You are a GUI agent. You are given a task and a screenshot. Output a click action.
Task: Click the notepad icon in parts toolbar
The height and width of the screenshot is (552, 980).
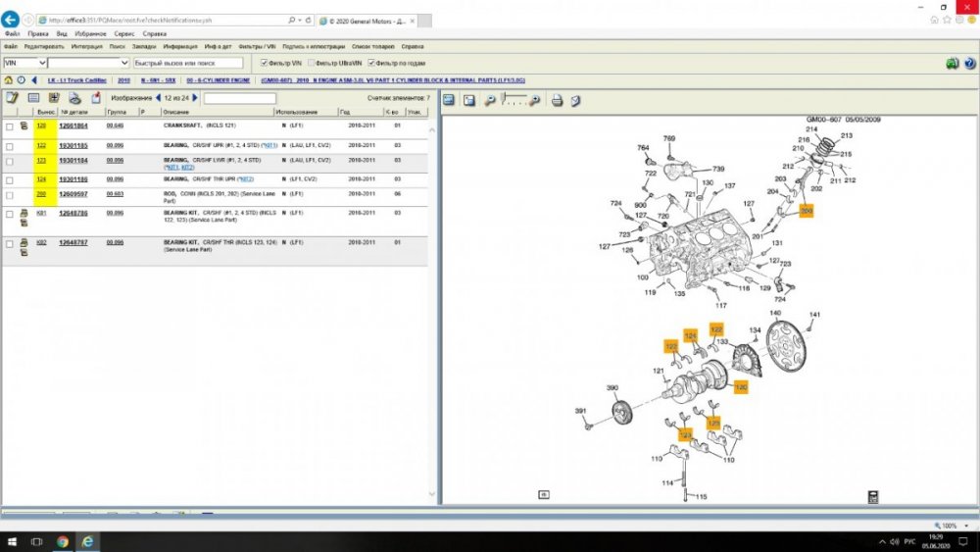12,98
